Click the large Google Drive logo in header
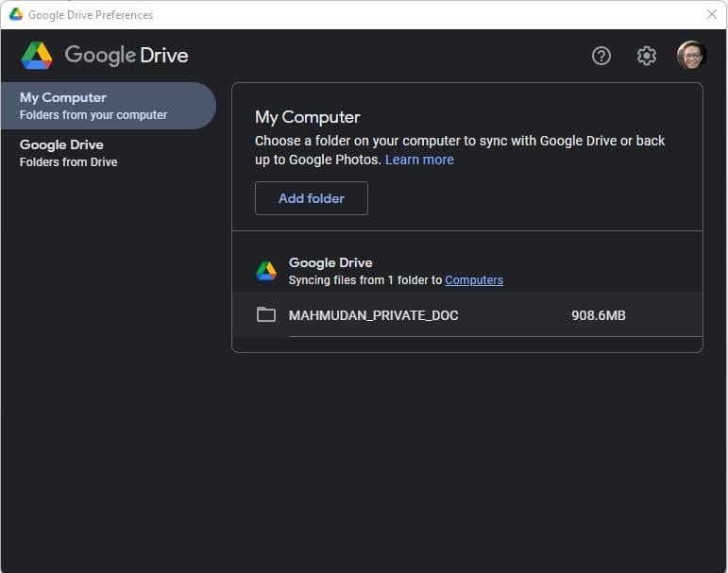 coord(37,56)
